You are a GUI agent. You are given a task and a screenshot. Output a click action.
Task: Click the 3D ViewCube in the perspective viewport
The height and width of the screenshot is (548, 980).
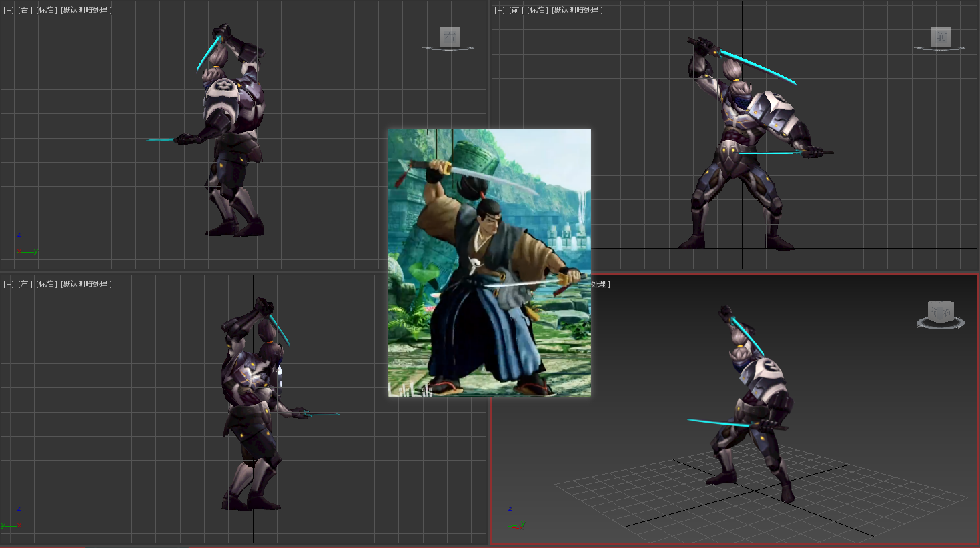(x=941, y=311)
